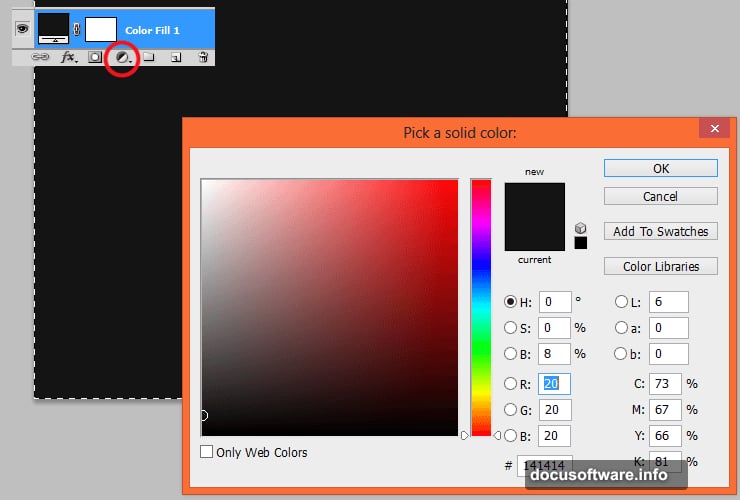Click the Y yellow value field
Viewport: 740px width, 500px height.
[665, 436]
